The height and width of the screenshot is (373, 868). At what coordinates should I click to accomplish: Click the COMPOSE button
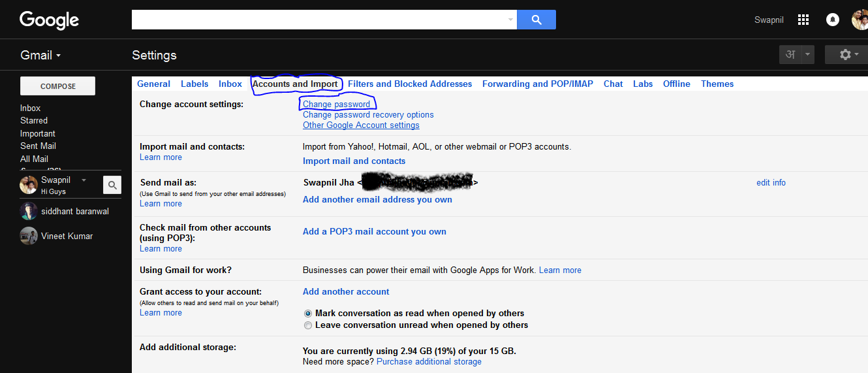[58, 86]
